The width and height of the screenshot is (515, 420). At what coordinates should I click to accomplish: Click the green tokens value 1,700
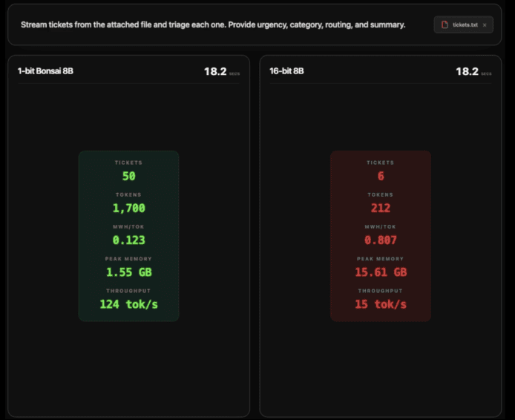tap(129, 209)
